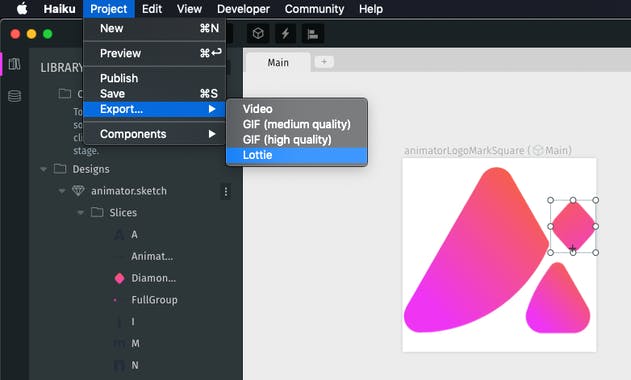Image resolution: width=631 pixels, height=380 pixels.
Task: Close the window with red button
Action: coord(15,34)
